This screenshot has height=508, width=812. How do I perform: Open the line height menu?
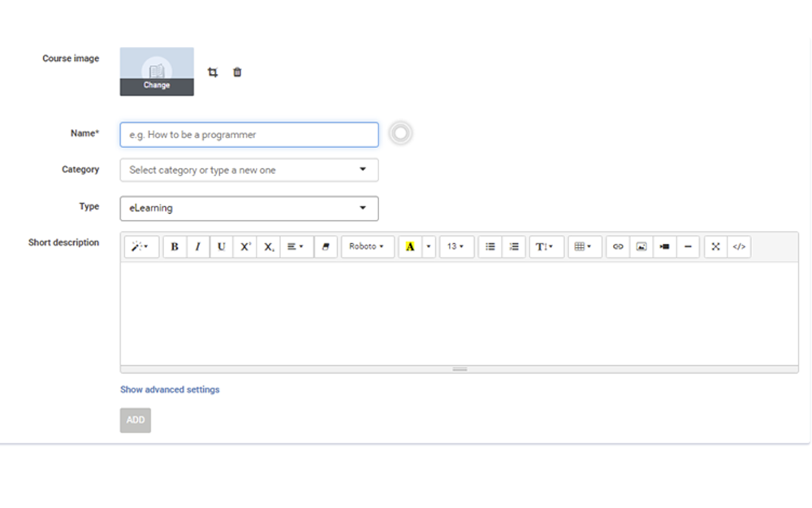(546, 247)
